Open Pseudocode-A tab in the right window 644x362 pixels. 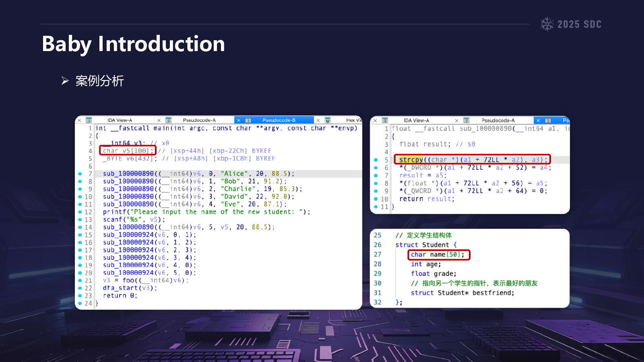click(498, 120)
